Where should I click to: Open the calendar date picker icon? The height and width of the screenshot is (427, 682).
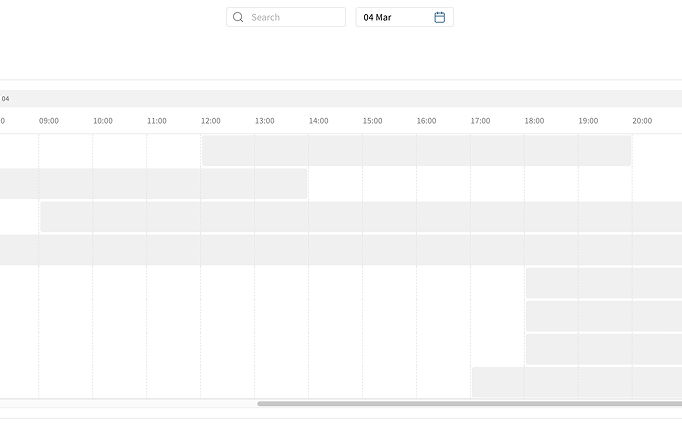pyautogui.click(x=440, y=17)
